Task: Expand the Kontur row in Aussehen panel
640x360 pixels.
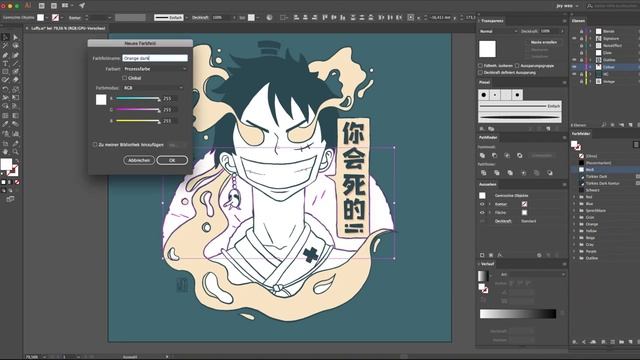Action: (490, 204)
